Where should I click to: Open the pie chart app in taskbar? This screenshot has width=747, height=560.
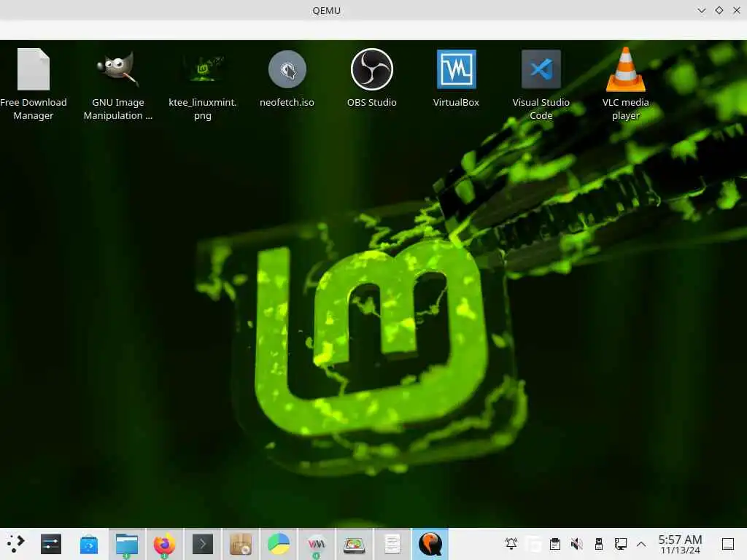pyautogui.click(x=278, y=544)
